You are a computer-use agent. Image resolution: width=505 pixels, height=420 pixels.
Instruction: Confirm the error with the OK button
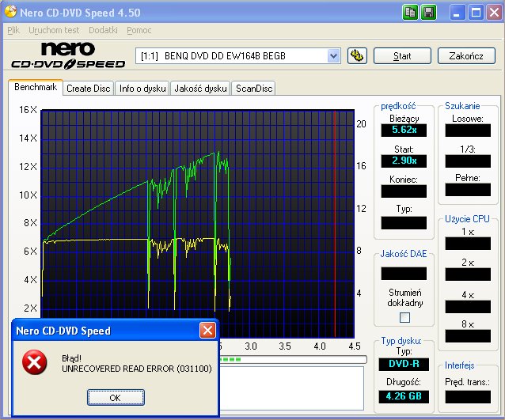coord(116,398)
